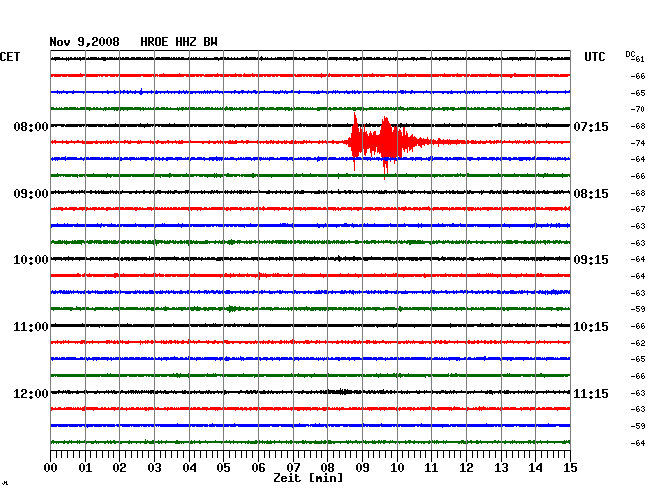Click minute label '04' on the axis
This screenshot has width=650, height=494.
click(x=189, y=468)
